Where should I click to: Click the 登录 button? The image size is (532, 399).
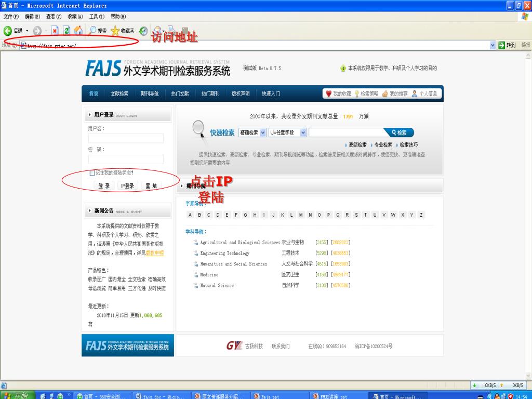click(x=104, y=186)
